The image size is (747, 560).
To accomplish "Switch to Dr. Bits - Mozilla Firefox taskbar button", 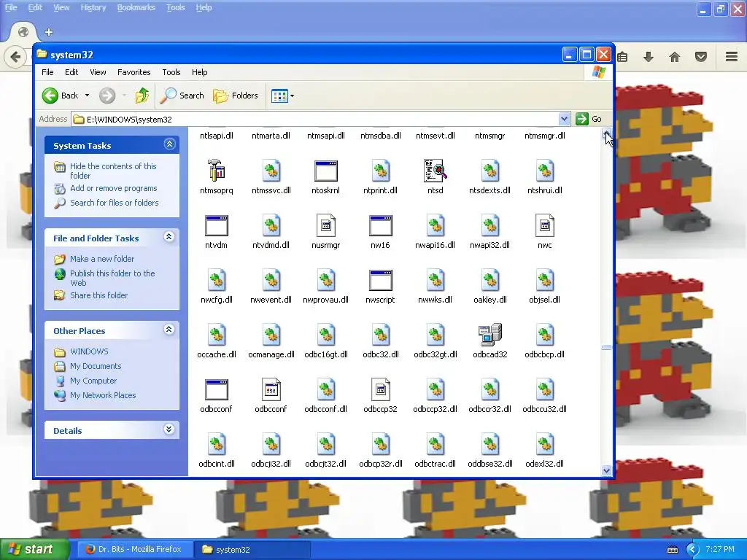I will [x=134, y=549].
